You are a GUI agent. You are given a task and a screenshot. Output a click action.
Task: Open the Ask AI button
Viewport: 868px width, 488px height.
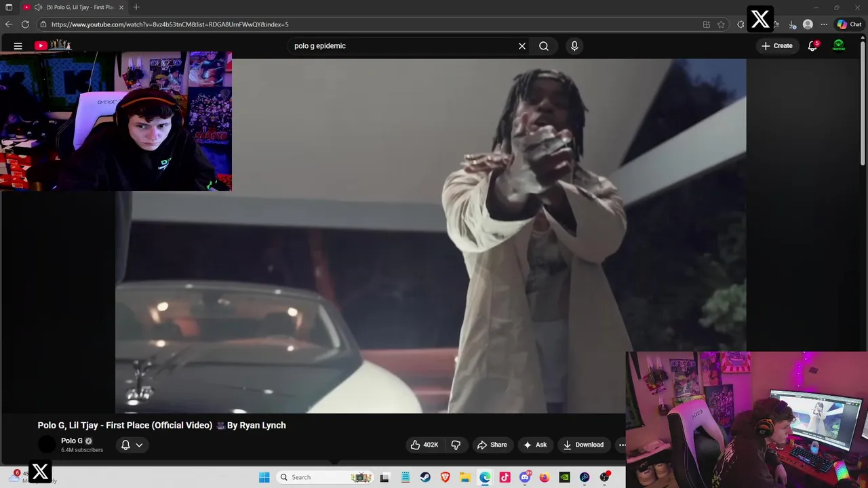click(x=535, y=445)
